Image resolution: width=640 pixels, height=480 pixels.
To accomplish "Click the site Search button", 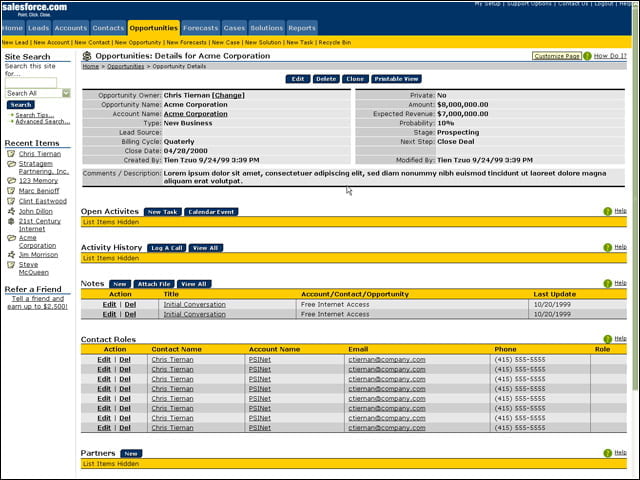I will [21, 105].
